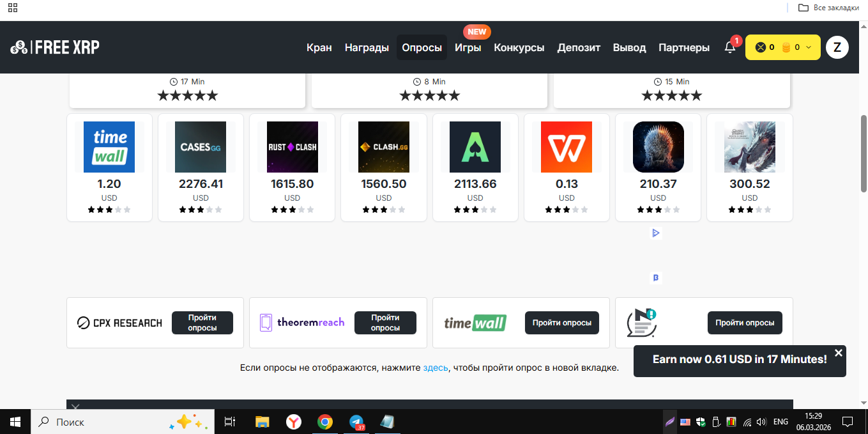Click the 8 Min survey card stars
This screenshot has width=868, height=434.
[429, 96]
